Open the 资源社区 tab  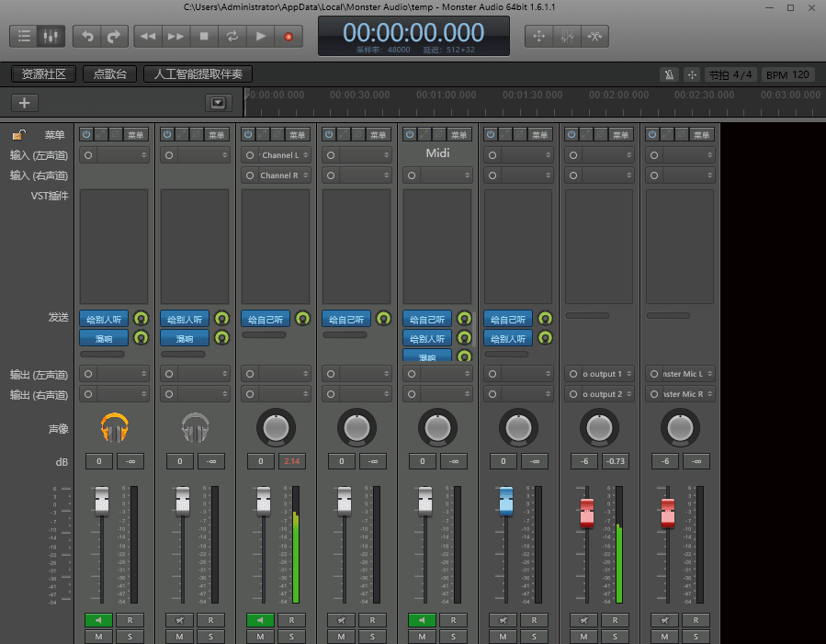click(44, 74)
